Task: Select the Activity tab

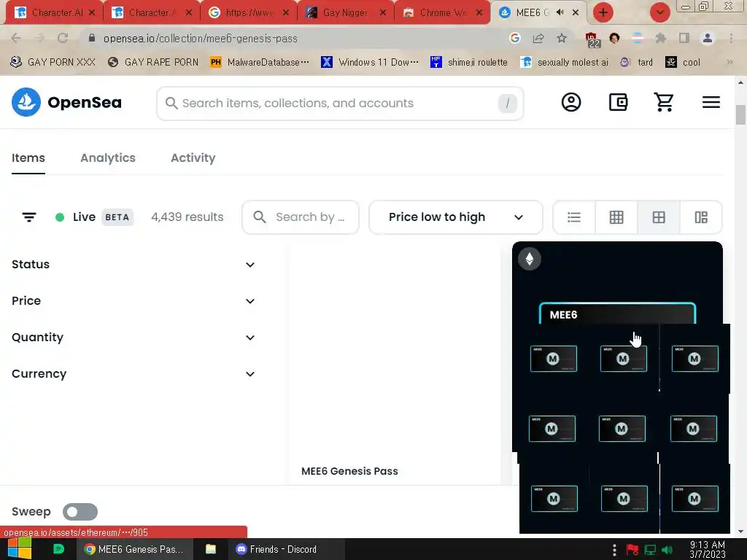Action: tap(193, 158)
